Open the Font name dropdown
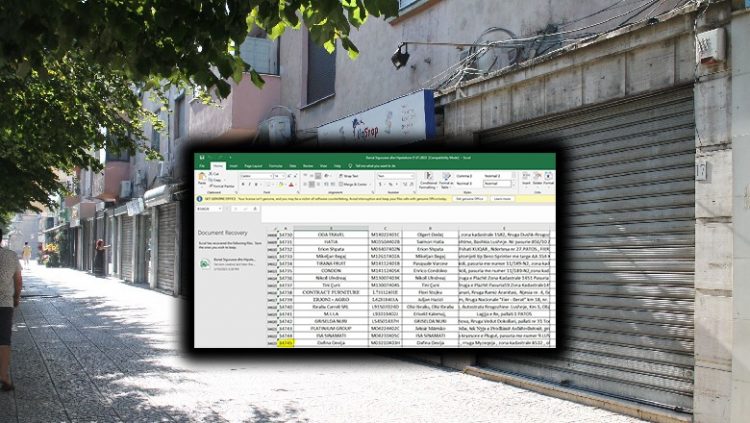The height and width of the screenshot is (423, 750). pyautogui.click(x=271, y=176)
